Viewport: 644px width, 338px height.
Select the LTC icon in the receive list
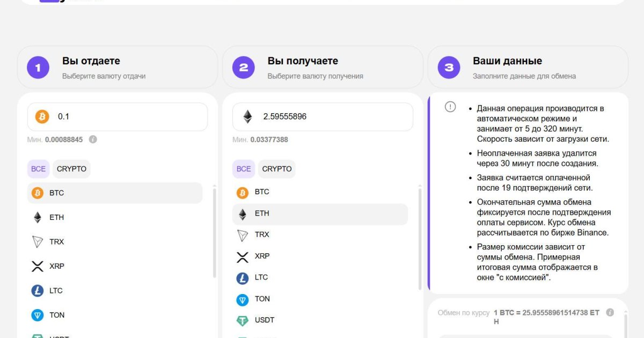(243, 278)
